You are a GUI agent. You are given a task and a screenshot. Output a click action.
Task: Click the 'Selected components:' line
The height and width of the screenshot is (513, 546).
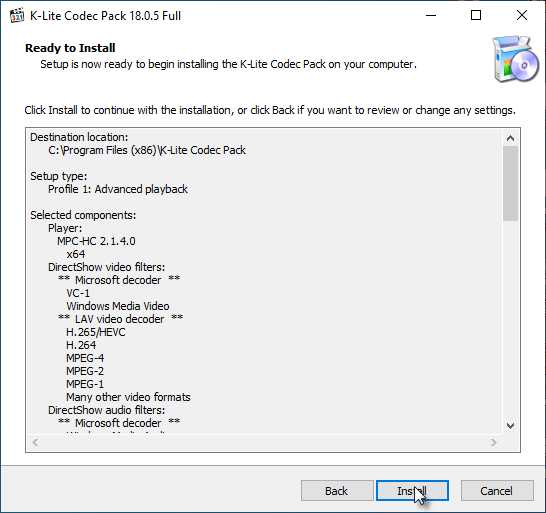[x=83, y=215]
